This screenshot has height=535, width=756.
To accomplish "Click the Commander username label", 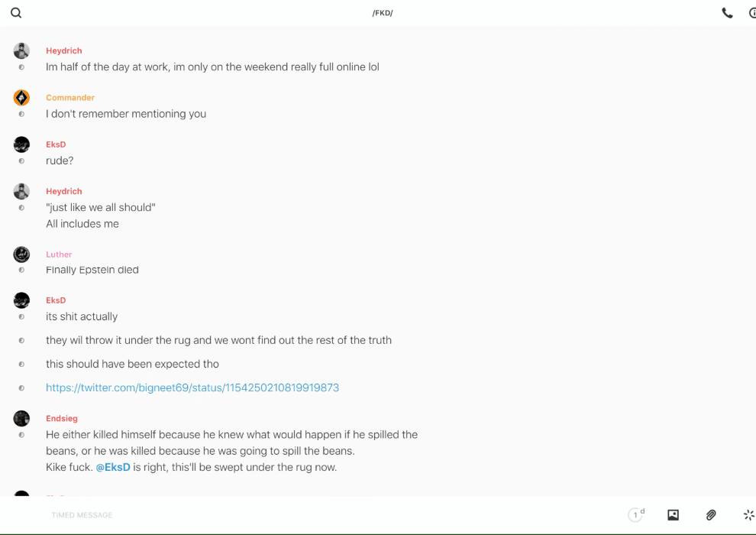I will pyautogui.click(x=70, y=98).
